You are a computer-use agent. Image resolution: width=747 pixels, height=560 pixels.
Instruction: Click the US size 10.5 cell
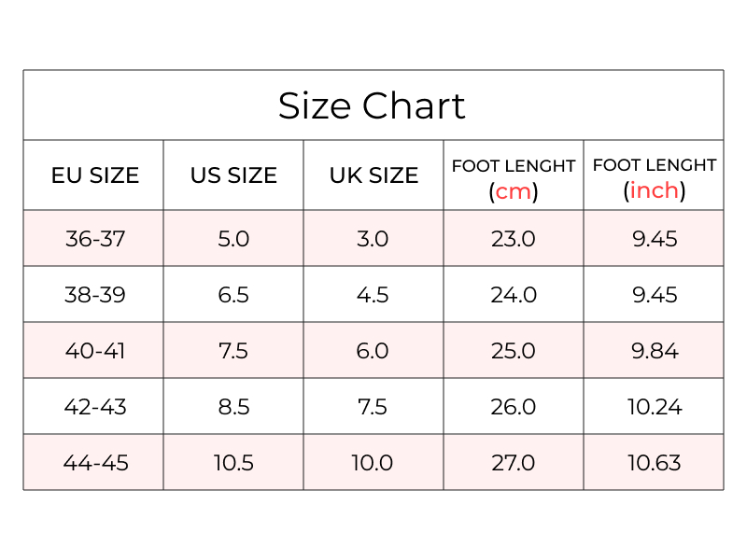[233, 463]
